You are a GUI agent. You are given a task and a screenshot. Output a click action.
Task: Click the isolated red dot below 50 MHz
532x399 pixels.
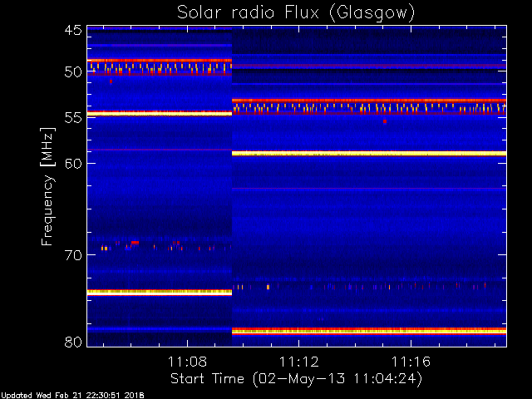[111, 81]
